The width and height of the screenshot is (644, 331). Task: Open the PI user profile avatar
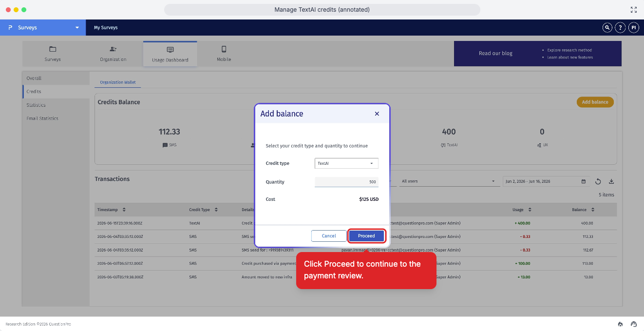633,28
